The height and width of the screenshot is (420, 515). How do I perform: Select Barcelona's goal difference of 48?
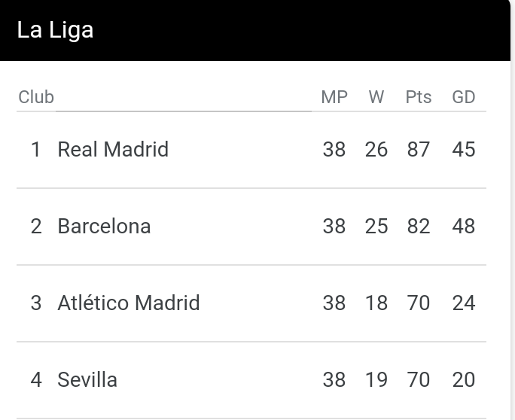[464, 227]
